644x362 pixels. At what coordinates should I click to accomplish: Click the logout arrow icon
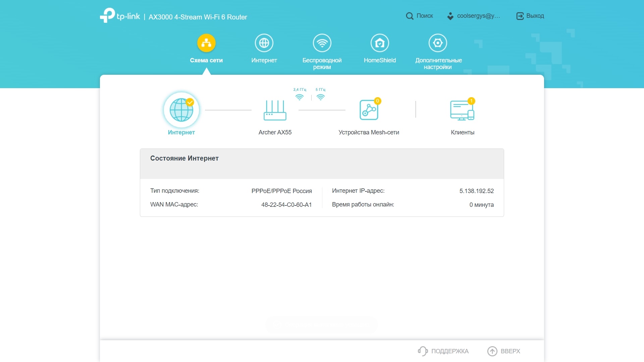tap(520, 16)
